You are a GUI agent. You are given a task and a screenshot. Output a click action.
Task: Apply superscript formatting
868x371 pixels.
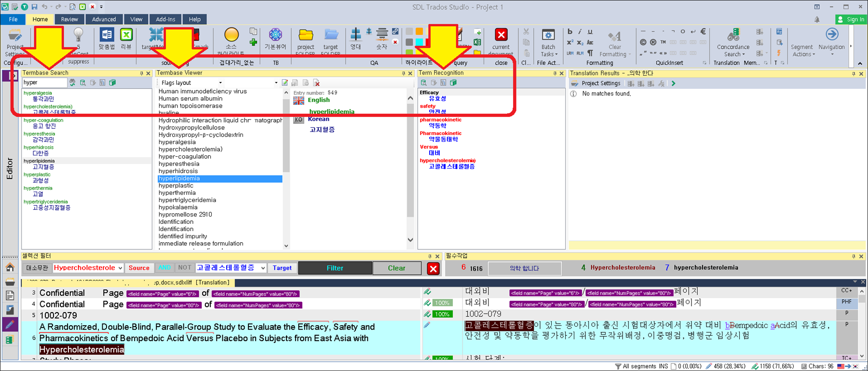[x=570, y=42]
